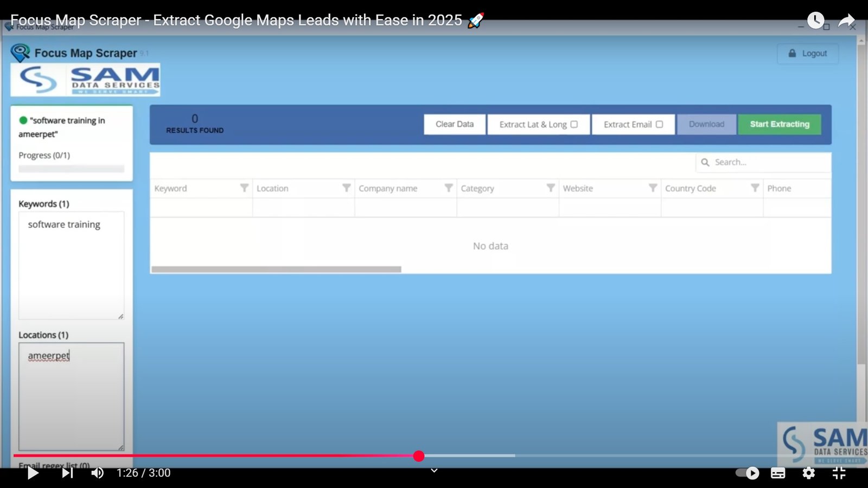Viewport: 868px width, 488px height.
Task: Open the Company name column filter
Action: [x=449, y=188]
